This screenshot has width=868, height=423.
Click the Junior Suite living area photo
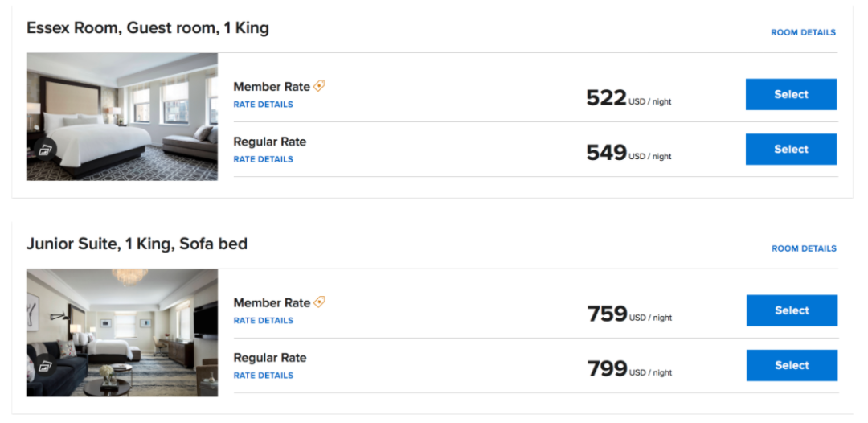pyautogui.click(x=122, y=333)
